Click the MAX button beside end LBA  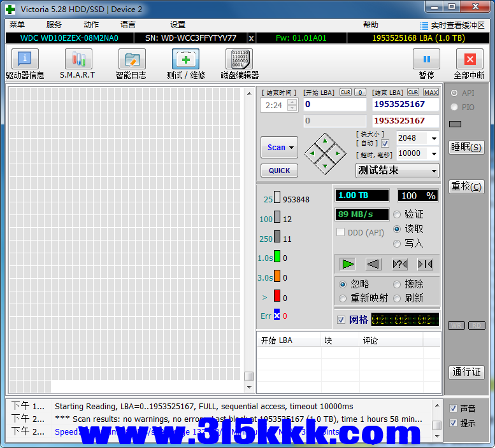pyautogui.click(x=431, y=92)
